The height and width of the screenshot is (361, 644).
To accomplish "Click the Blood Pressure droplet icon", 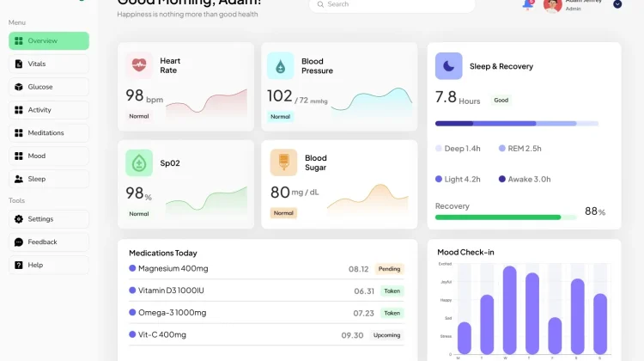I will pos(281,66).
